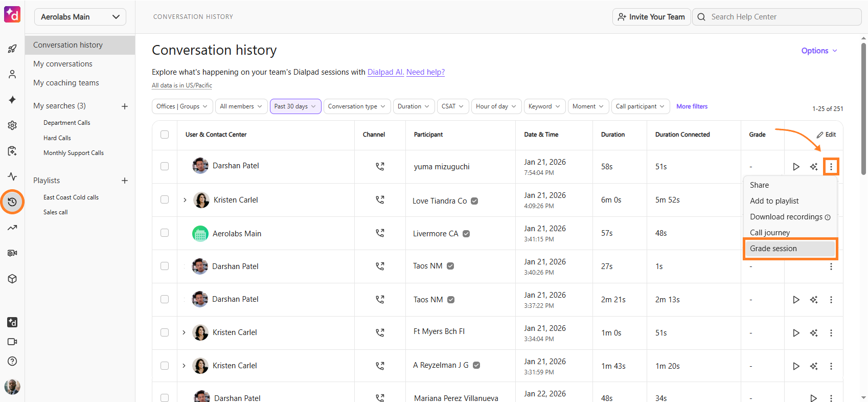Open the Duration filter dropdown
868x402 pixels.
[414, 106]
